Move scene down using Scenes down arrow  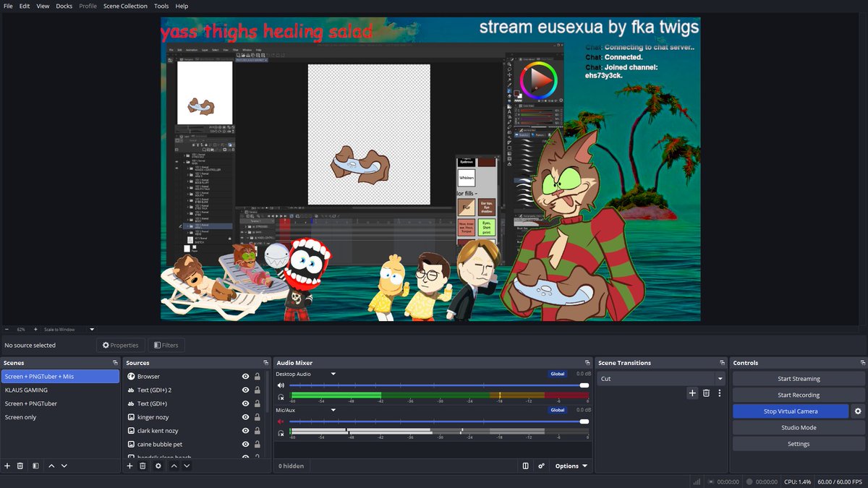pyautogui.click(x=64, y=466)
